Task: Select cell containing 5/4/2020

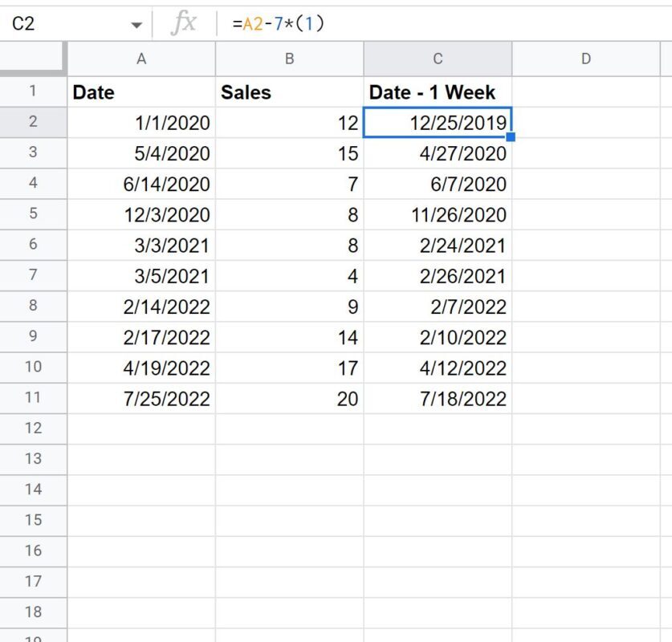Action: [141, 153]
